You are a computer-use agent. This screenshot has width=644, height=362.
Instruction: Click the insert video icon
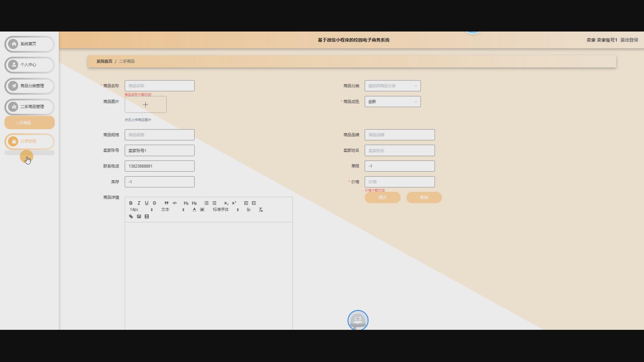pyautogui.click(x=147, y=217)
